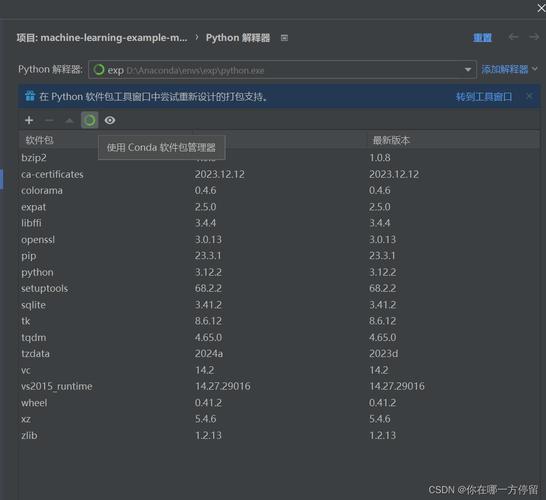Click the project breadcrumb machine-learning-example-m...
The image size is (546, 500).
(x=102, y=38)
